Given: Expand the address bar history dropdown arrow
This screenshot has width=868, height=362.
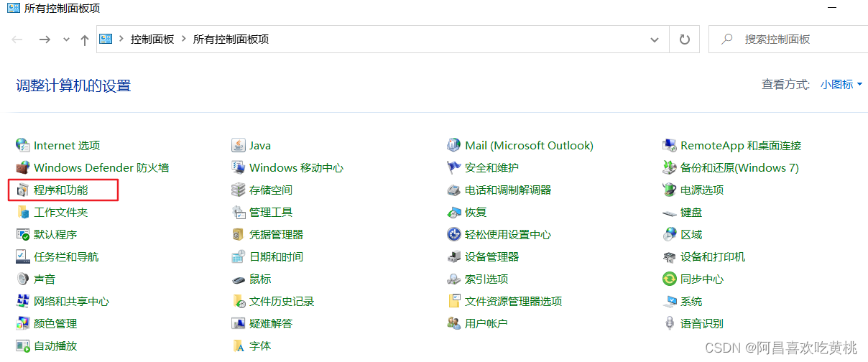Looking at the screenshot, I should pyautogui.click(x=655, y=40).
